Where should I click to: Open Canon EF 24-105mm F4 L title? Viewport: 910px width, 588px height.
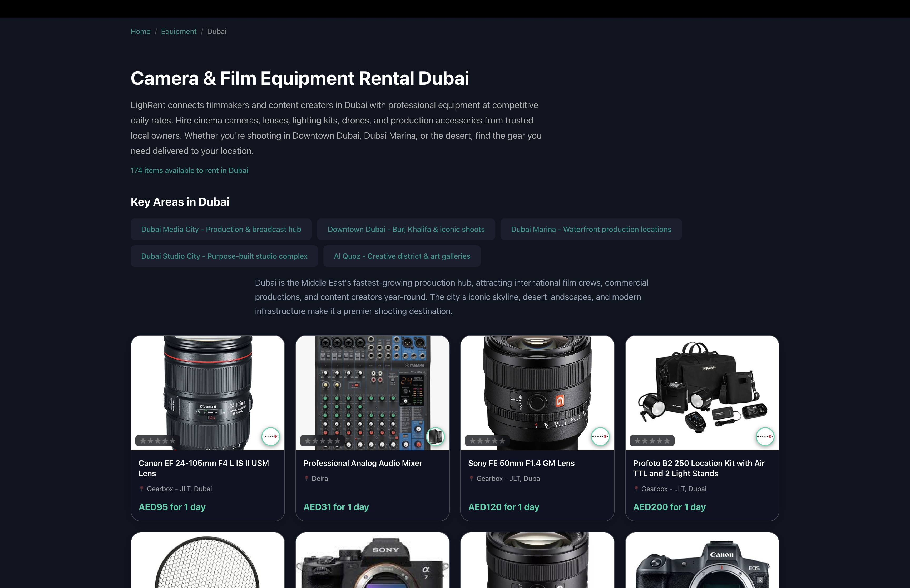point(204,468)
